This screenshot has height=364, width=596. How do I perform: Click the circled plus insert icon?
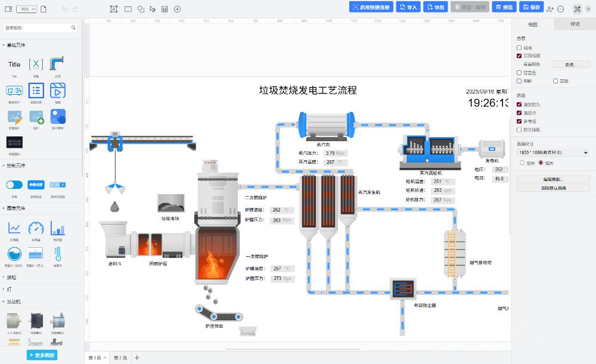point(177,9)
